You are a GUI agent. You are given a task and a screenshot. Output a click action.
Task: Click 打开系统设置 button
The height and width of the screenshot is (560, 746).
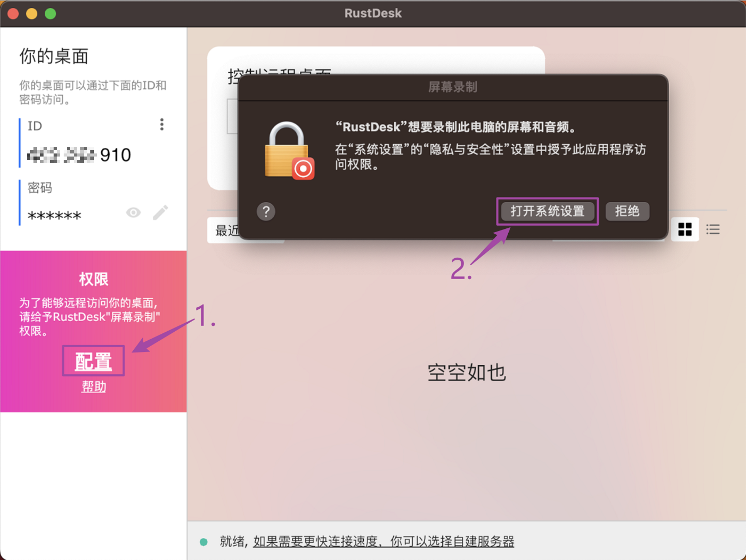547,212
